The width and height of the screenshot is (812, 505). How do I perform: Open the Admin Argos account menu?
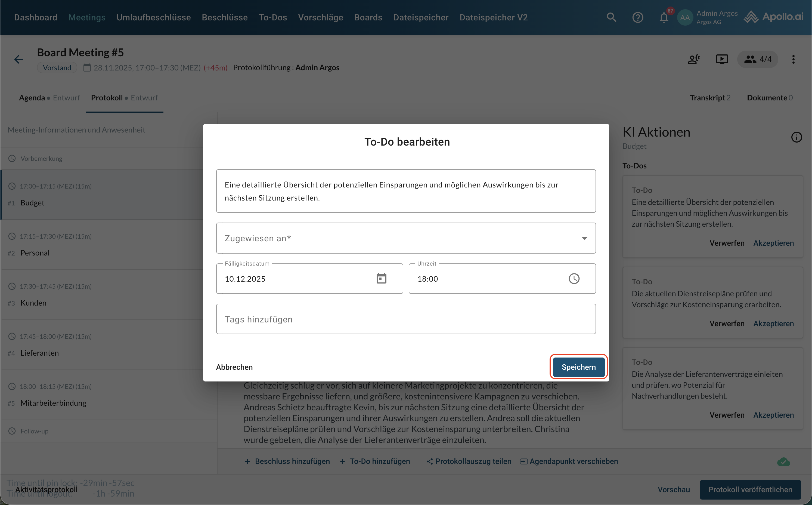click(708, 17)
